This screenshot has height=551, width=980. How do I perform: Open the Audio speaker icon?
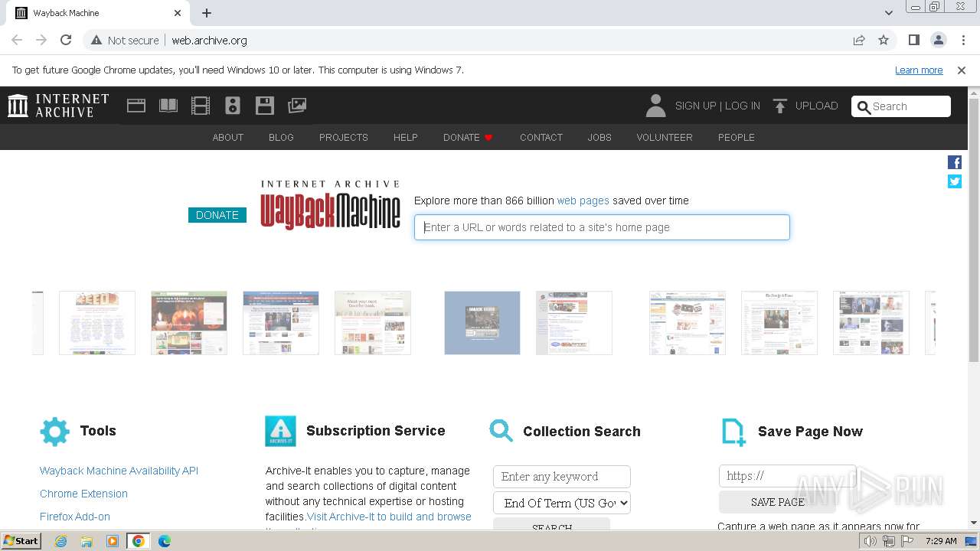(233, 106)
